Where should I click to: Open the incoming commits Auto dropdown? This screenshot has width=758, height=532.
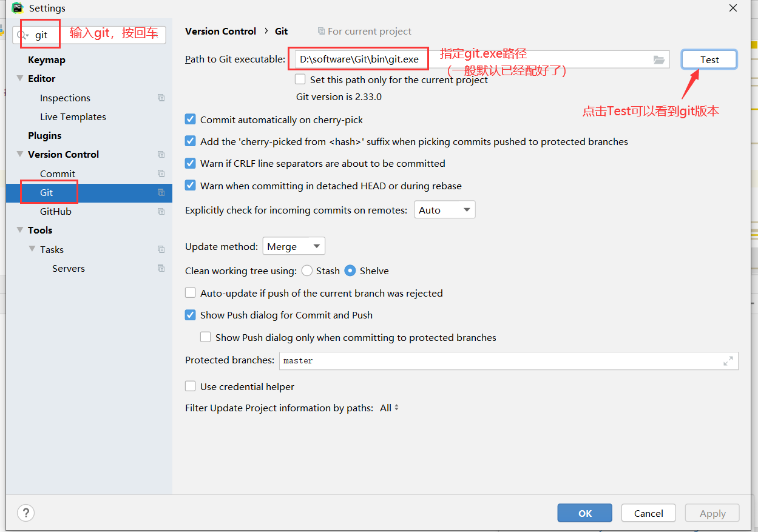445,210
